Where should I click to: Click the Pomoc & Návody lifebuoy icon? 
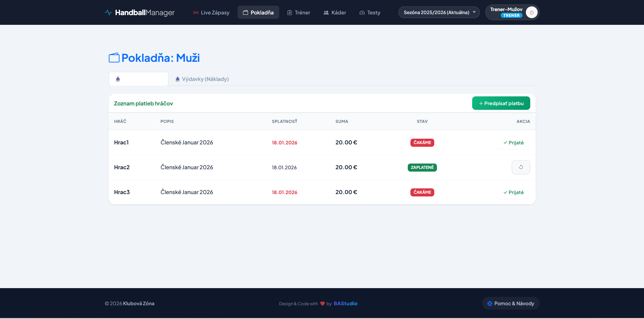tap(490, 304)
